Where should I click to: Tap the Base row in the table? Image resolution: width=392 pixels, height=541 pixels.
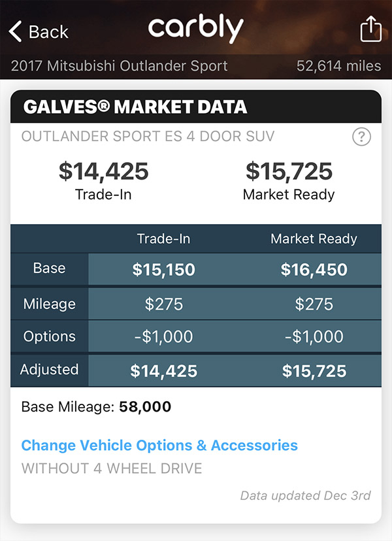coord(196,269)
